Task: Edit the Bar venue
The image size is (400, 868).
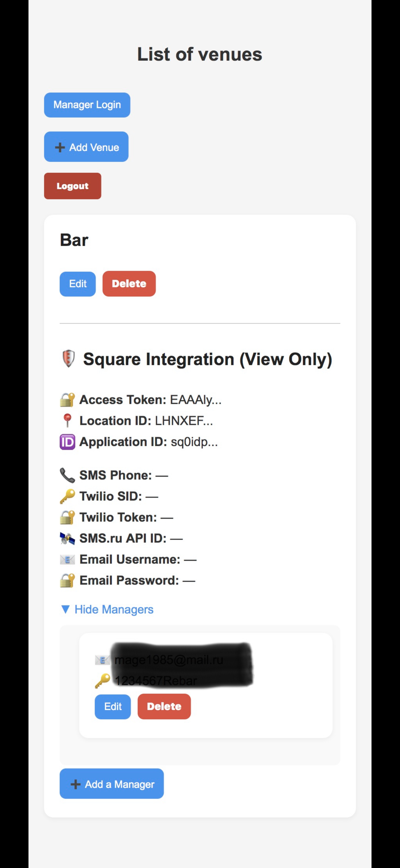Action: (x=78, y=284)
